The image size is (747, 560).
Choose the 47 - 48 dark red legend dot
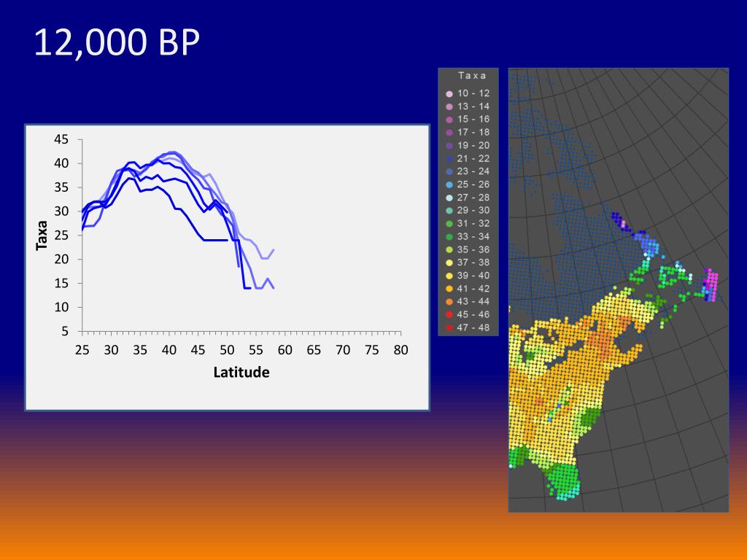[449, 327]
